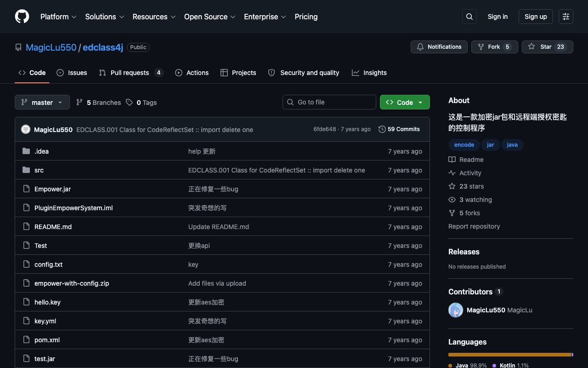
Task: Expand the Resources menu
Action: click(154, 17)
